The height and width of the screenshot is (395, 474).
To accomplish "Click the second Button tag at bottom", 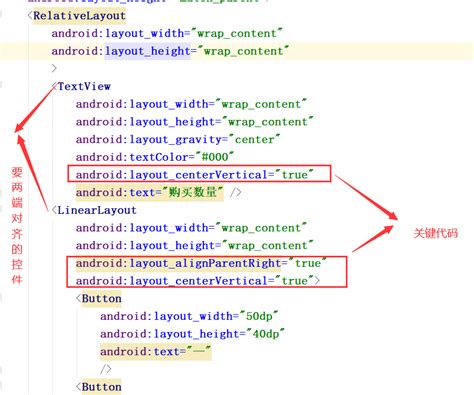I will click(x=101, y=387).
